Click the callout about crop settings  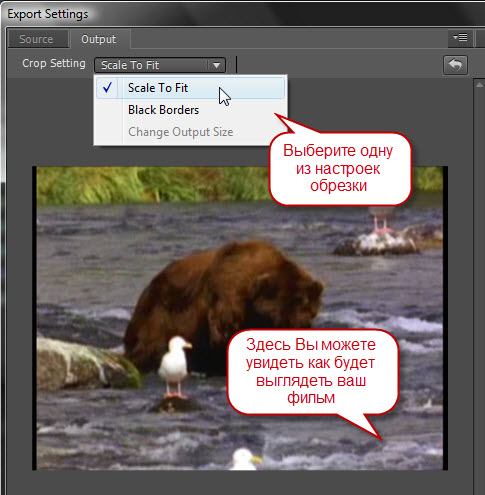pos(340,168)
